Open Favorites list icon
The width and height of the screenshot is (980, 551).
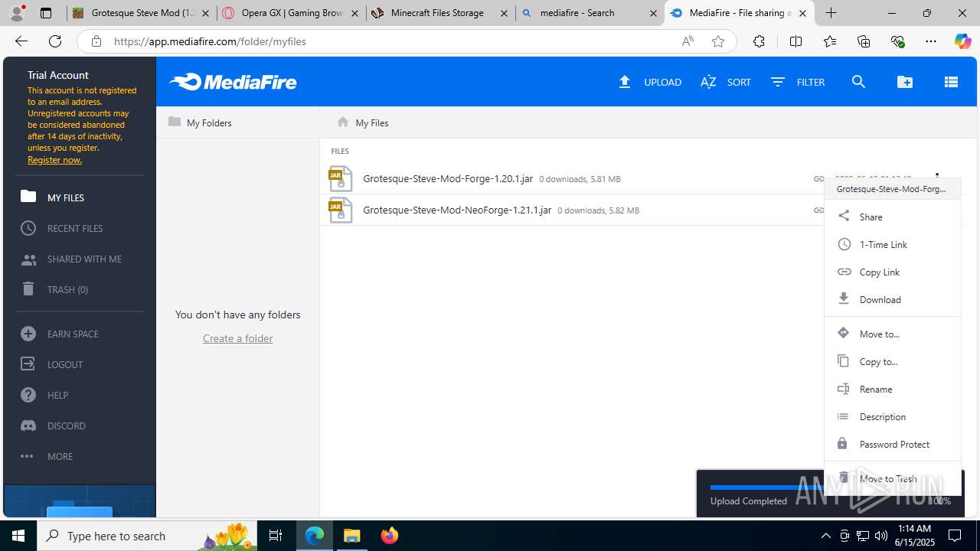(x=830, y=41)
